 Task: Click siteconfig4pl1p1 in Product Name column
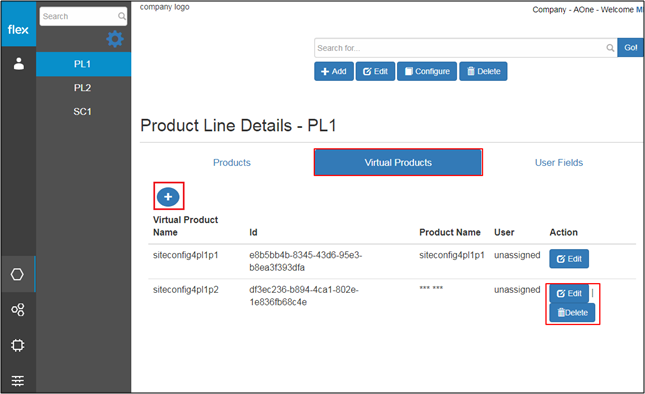[x=452, y=255]
